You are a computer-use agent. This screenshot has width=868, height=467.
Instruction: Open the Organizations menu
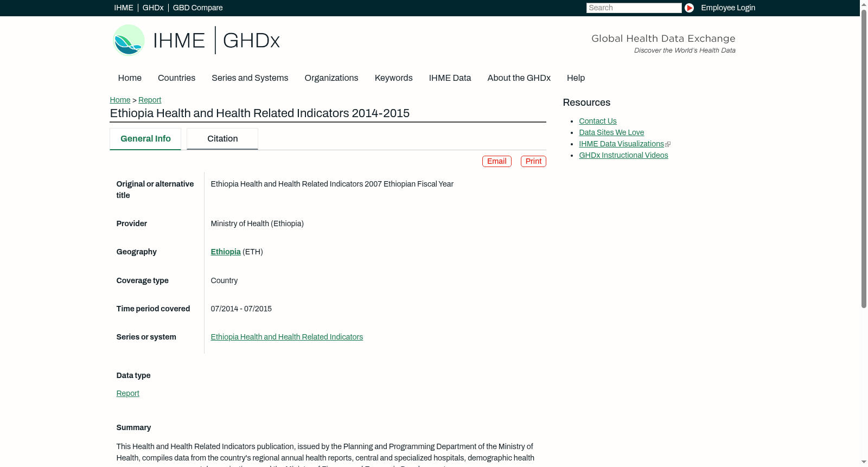(331, 78)
